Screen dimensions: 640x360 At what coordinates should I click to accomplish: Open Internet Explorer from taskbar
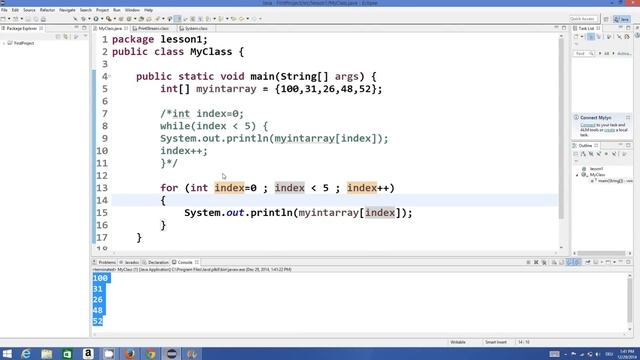pyautogui.click(x=26, y=353)
